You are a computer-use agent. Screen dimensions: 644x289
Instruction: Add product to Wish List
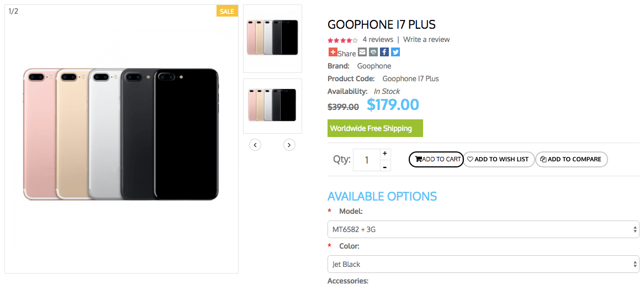click(x=499, y=159)
